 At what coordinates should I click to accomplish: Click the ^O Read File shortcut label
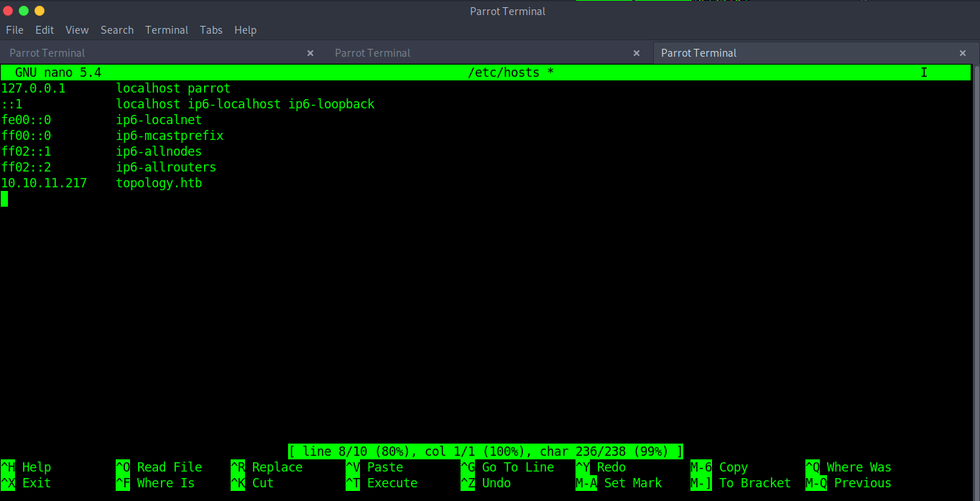[x=159, y=467]
